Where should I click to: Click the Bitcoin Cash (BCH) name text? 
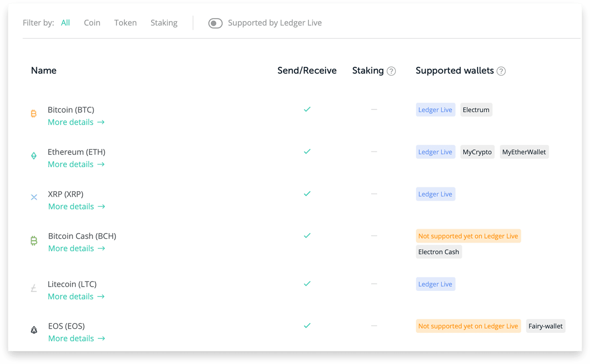click(x=82, y=236)
